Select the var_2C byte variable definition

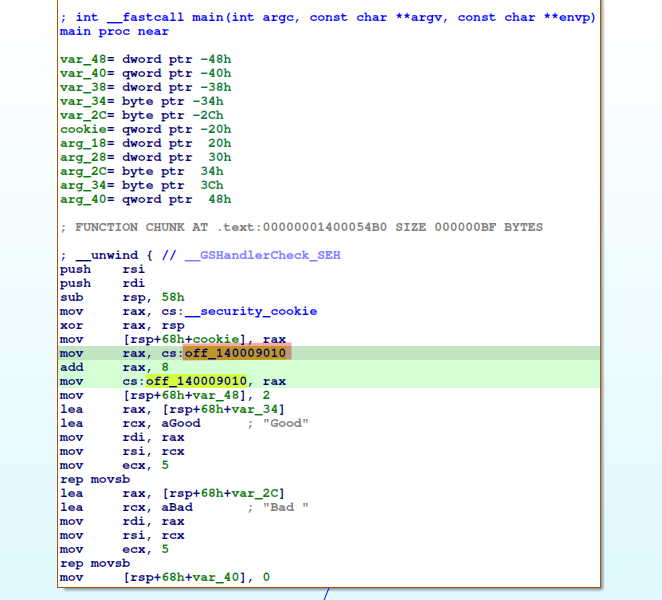tap(78, 115)
